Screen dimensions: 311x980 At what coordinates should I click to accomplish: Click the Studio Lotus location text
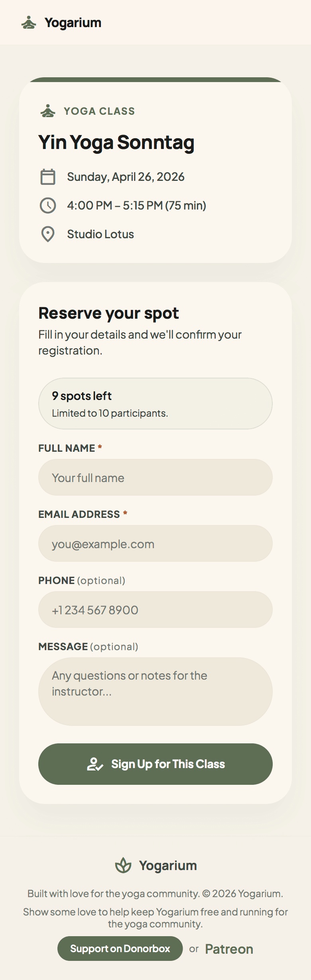[x=100, y=234]
